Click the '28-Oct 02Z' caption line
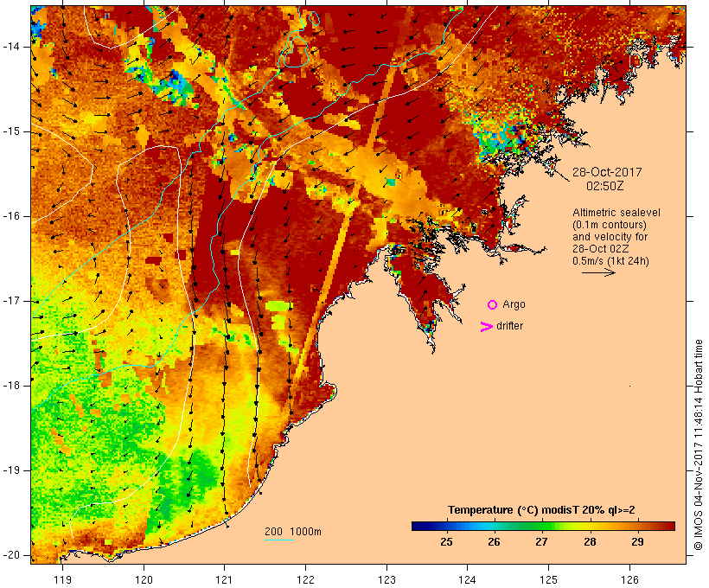The image size is (709, 588). (x=600, y=249)
